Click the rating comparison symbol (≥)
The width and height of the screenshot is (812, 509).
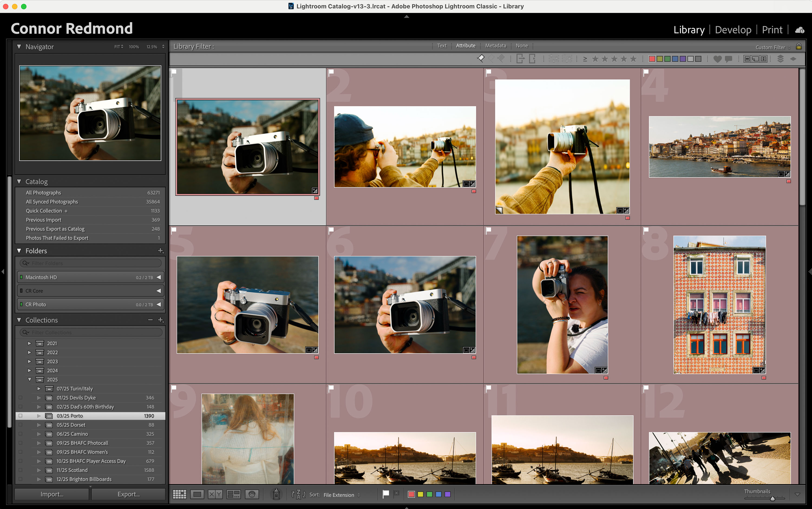585,59
